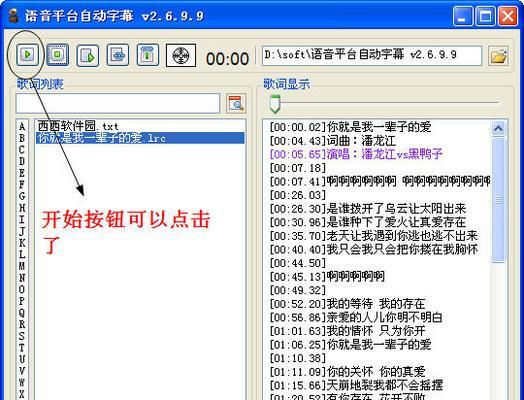Click the vertical scrollbar thumb in lyrics
Screen dimensions: 524x400
(498, 200)
